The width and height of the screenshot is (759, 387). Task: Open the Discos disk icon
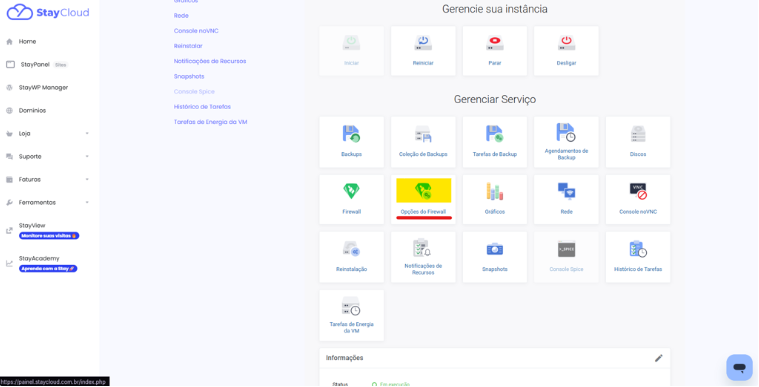click(x=638, y=134)
